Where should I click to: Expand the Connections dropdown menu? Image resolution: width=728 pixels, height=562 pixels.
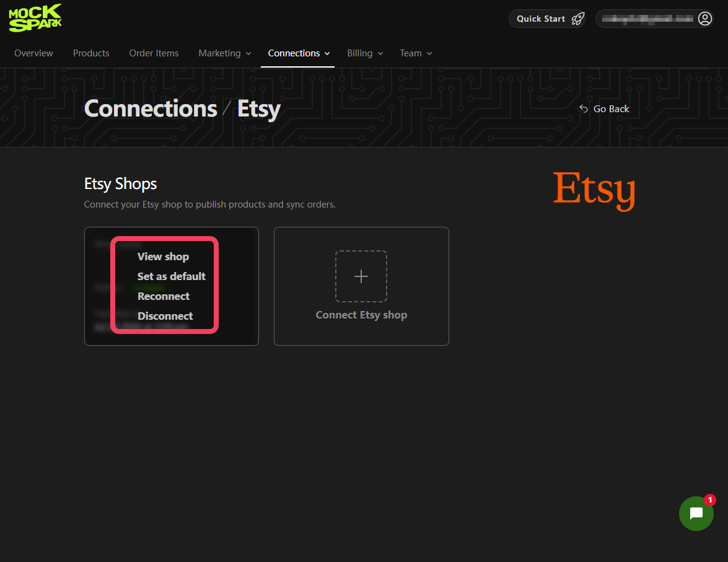pyautogui.click(x=299, y=53)
